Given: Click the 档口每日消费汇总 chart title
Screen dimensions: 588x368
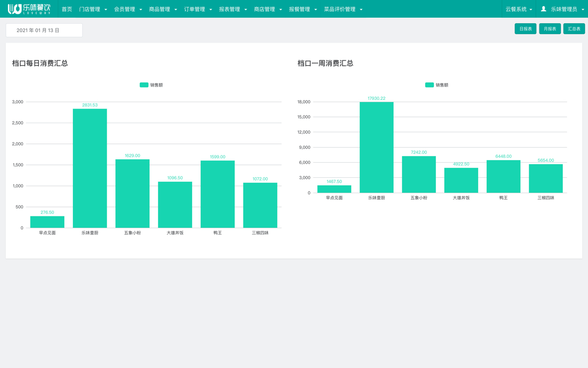Looking at the screenshot, I should (40, 63).
